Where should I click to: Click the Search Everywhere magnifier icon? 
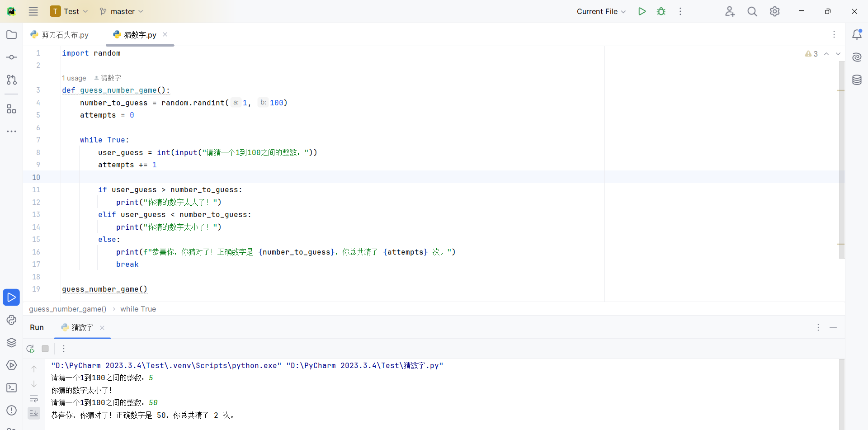(x=752, y=11)
